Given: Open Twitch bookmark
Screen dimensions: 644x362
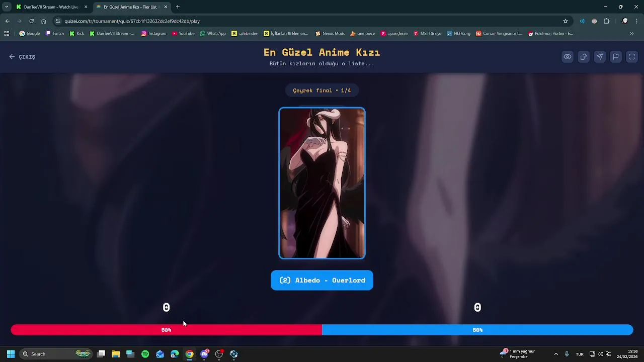Looking at the screenshot, I should [x=55, y=34].
